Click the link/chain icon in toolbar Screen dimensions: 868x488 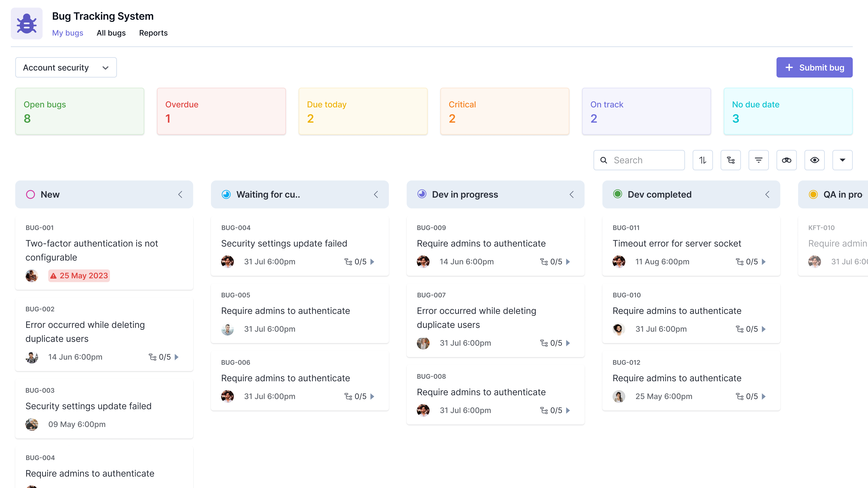[x=786, y=160]
